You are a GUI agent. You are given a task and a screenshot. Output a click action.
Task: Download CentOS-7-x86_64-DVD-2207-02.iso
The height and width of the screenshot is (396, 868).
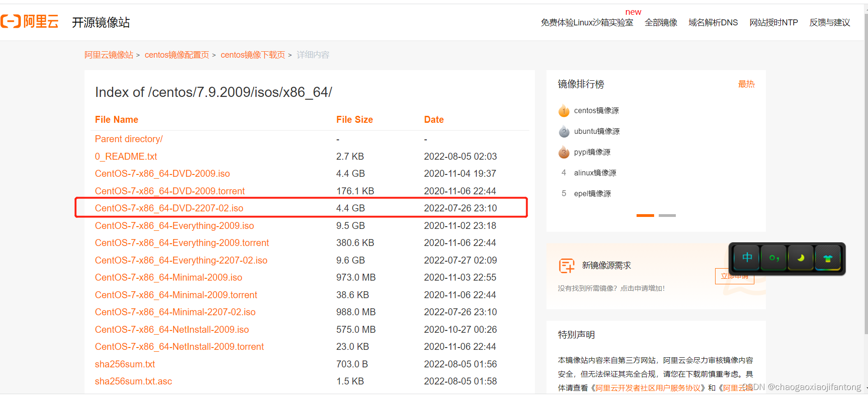click(x=169, y=208)
